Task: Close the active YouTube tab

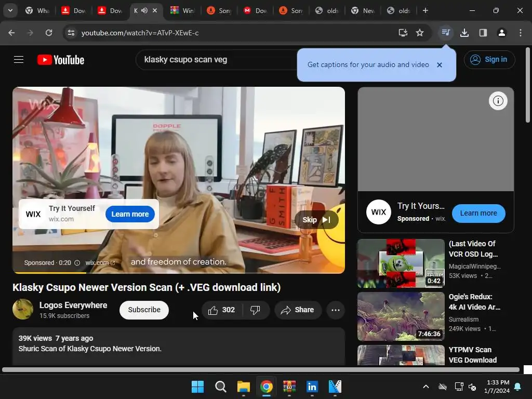Action: (x=155, y=10)
